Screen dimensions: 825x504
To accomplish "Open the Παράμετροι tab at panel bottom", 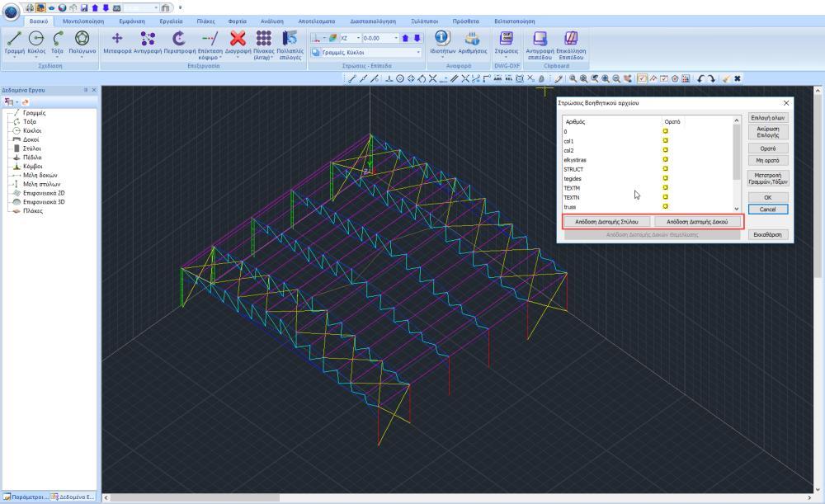I will [26, 497].
